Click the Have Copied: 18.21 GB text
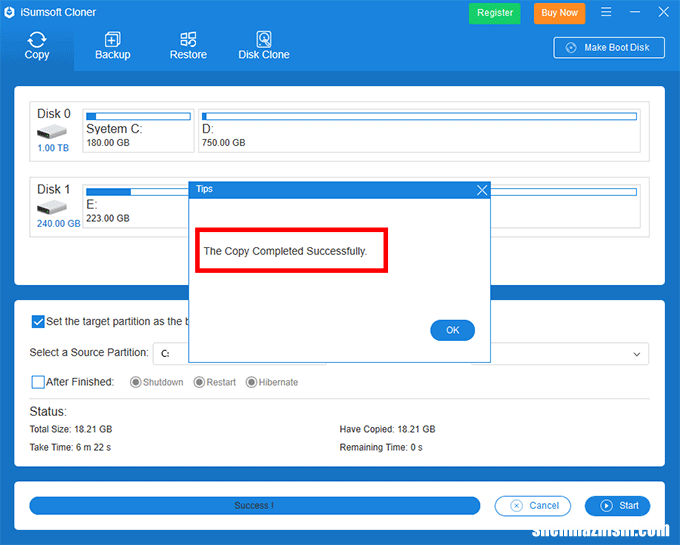The image size is (680, 545). (x=387, y=429)
